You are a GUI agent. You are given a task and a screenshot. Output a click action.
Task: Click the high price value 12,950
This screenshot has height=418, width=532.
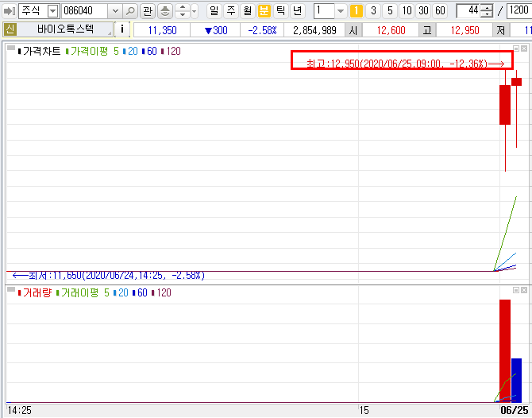pos(465,30)
